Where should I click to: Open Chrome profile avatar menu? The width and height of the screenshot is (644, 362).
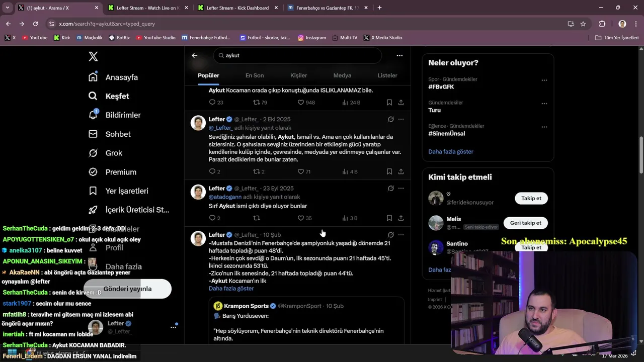[622, 24]
